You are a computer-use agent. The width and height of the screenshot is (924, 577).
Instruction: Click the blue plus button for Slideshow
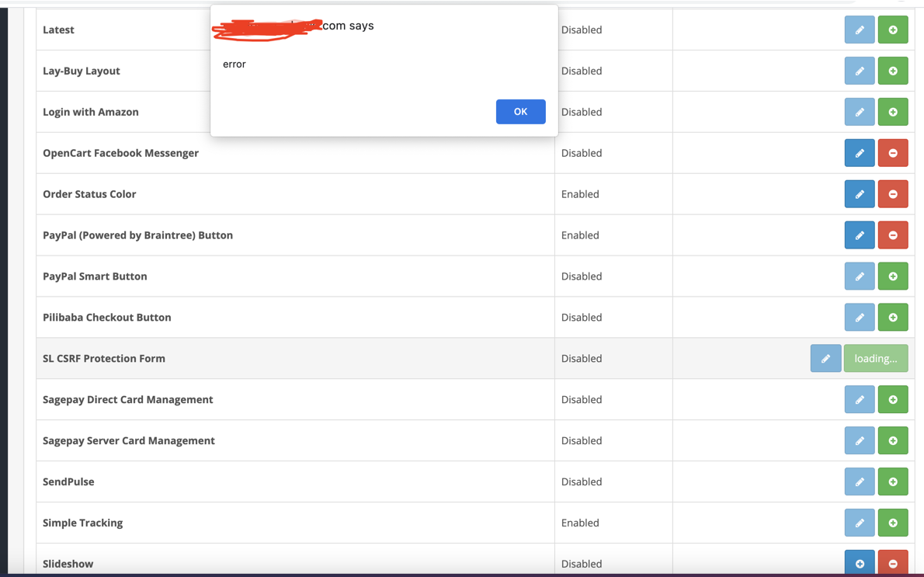[860, 563]
